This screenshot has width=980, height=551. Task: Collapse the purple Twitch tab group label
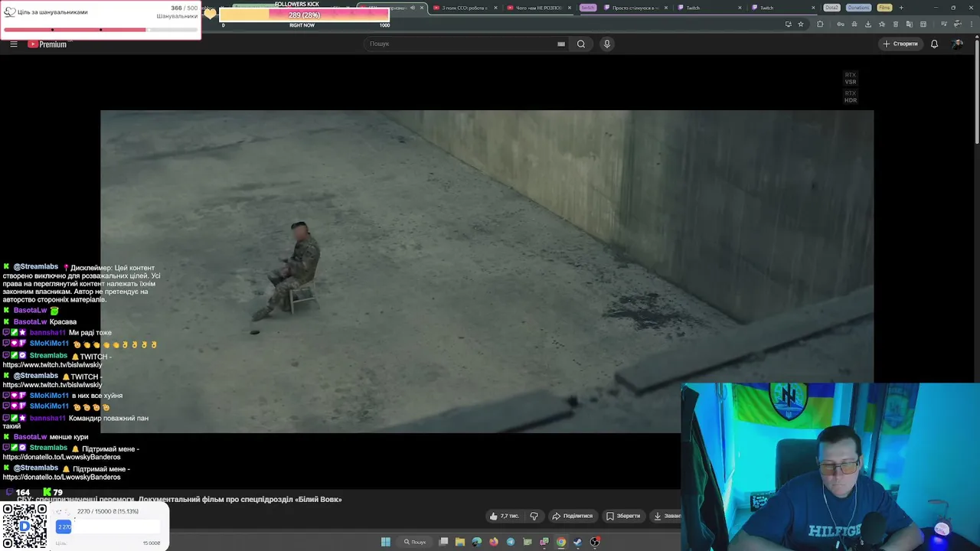587,8
